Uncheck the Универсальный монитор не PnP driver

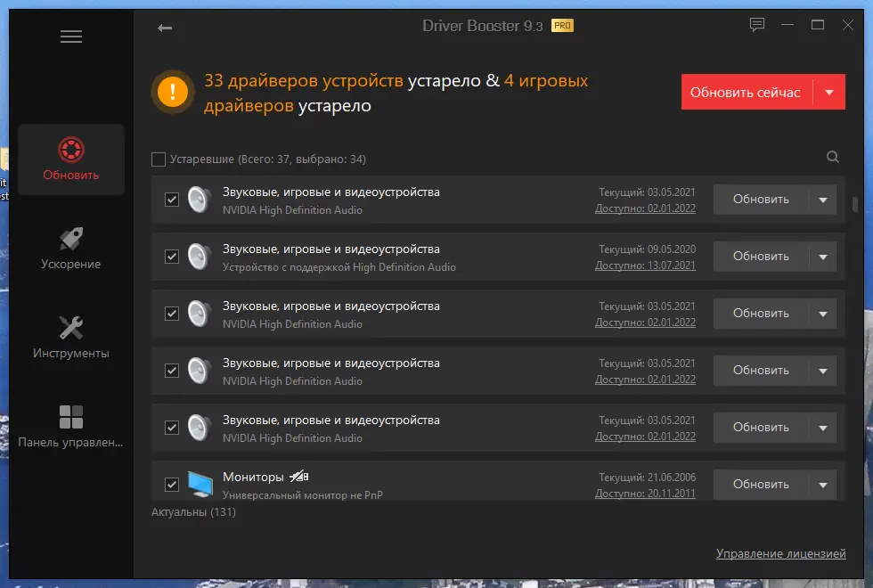point(171,485)
